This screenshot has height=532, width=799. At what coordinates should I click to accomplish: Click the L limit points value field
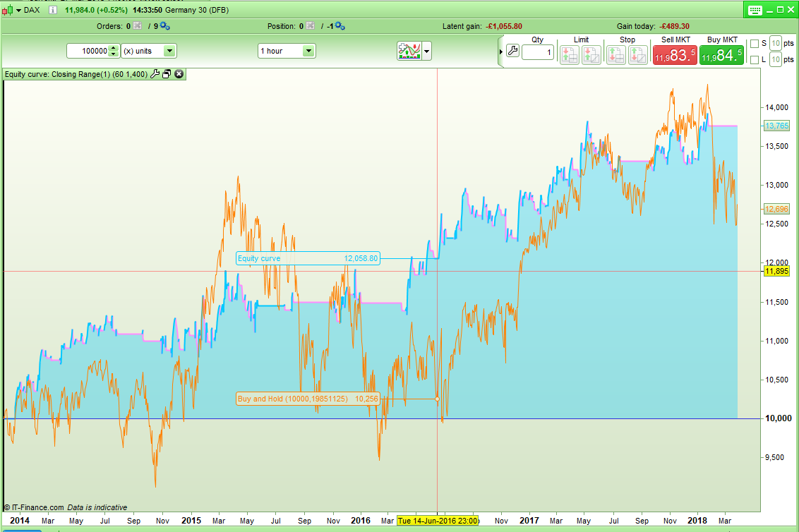pos(776,59)
